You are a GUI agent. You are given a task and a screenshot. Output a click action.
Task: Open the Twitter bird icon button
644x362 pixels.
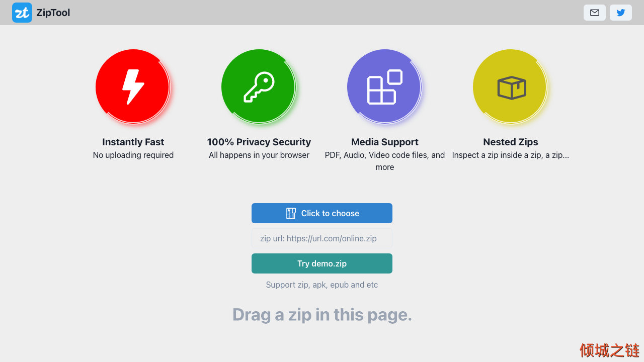pyautogui.click(x=621, y=13)
